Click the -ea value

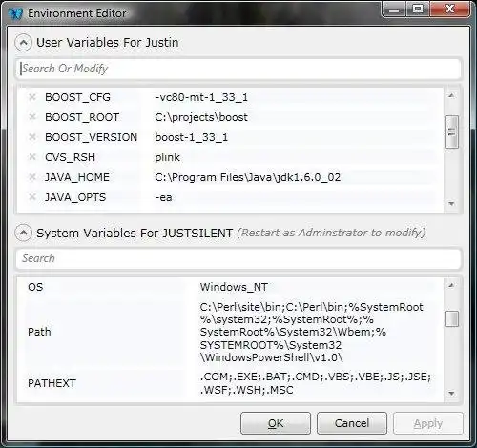tap(163, 197)
